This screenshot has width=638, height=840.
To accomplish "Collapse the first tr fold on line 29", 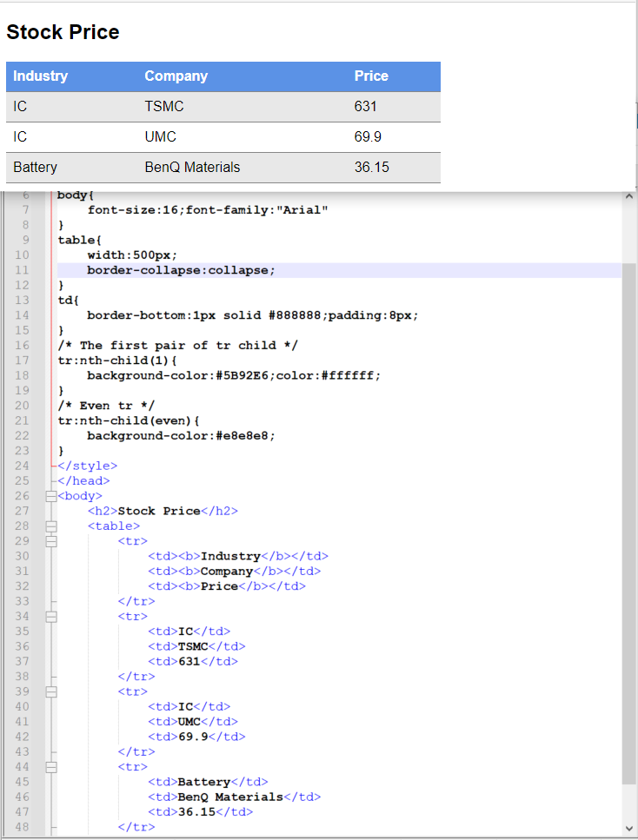I will pos(51,541).
